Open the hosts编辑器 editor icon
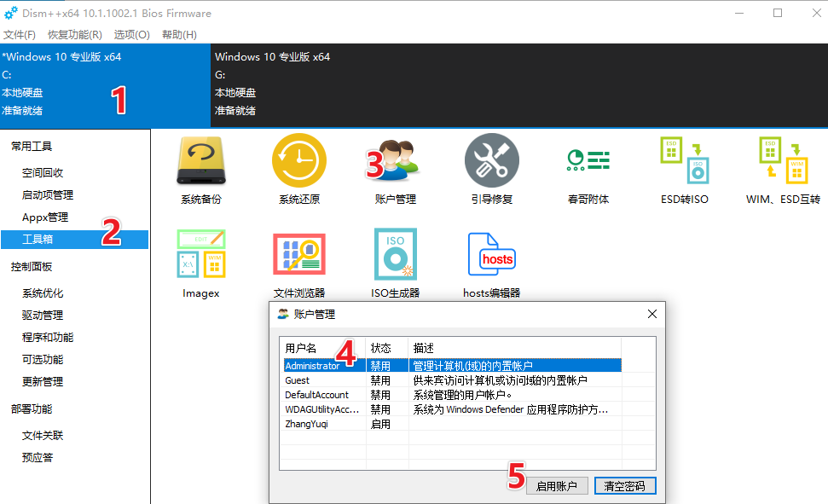 point(492,253)
